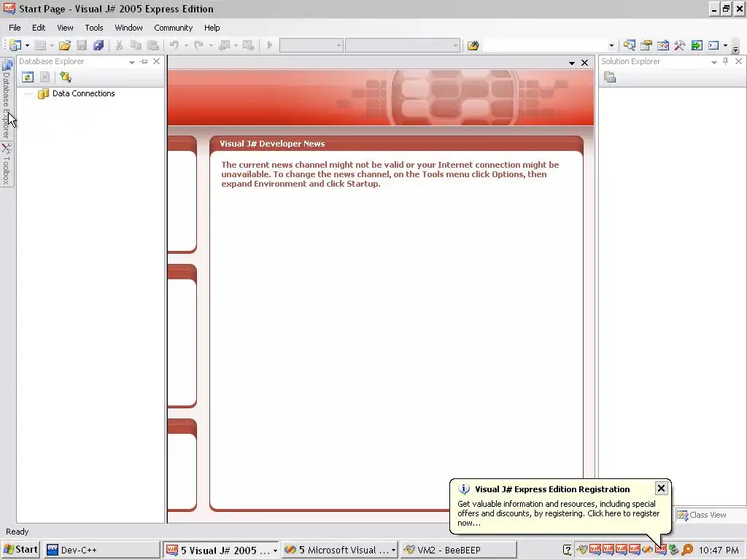Screen dimensions: 747x560
Task: Click the Open File folder icon
Action: tap(65, 45)
